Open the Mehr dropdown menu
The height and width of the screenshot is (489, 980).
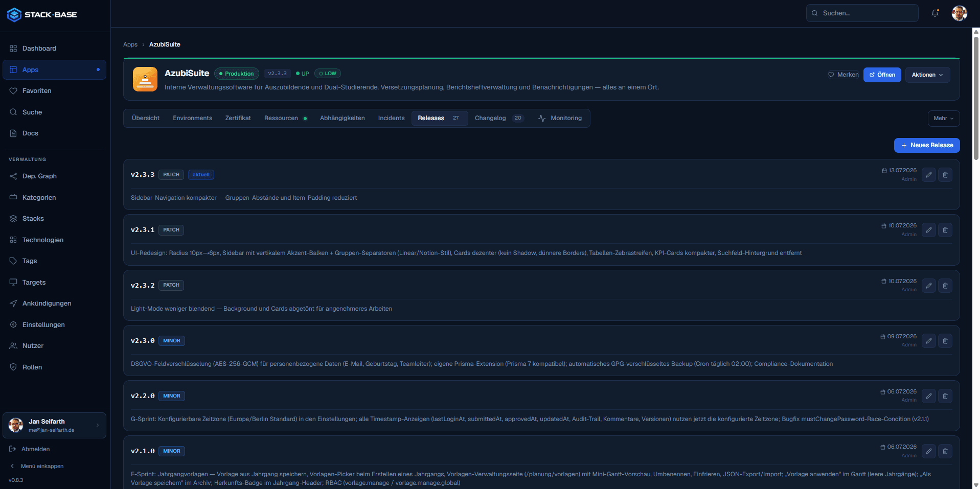(x=943, y=118)
